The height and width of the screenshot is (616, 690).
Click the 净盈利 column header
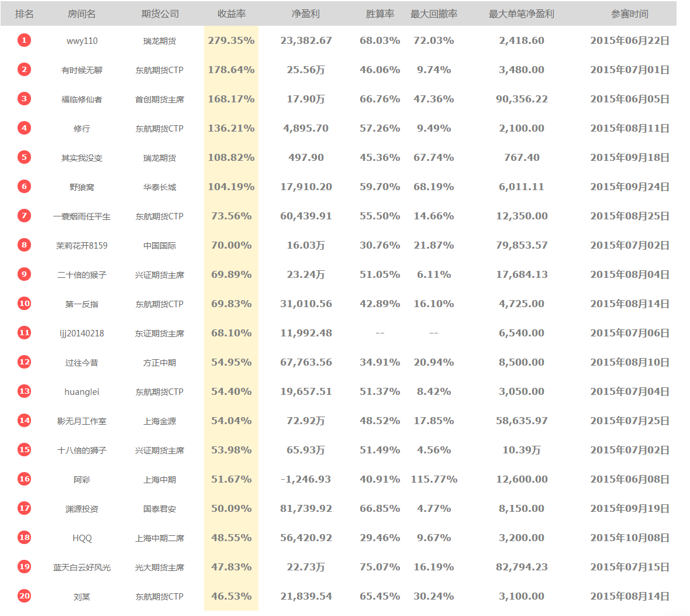[306, 13]
